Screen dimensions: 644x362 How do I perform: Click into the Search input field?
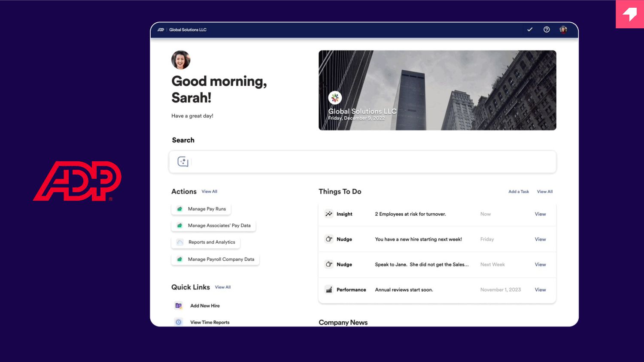[363, 162]
